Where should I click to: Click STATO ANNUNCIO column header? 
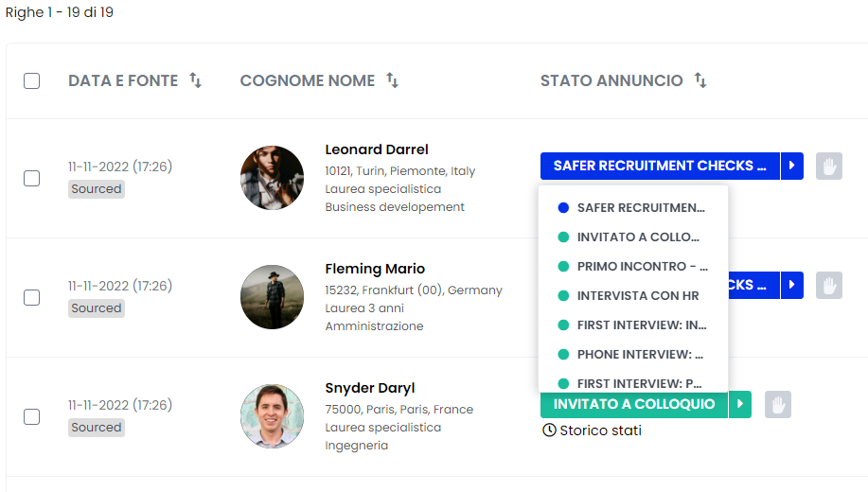[x=611, y=80]
